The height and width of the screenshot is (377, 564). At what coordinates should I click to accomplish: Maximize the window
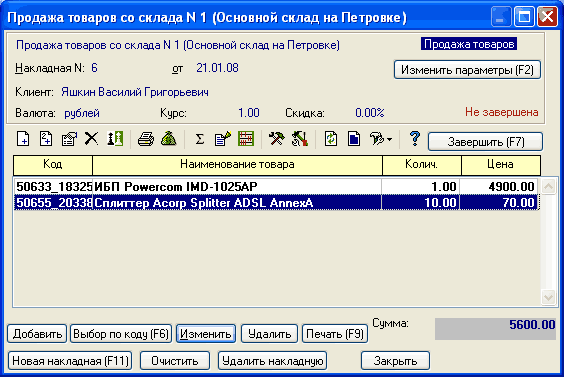pyautogui.click(x=524, y=17)
